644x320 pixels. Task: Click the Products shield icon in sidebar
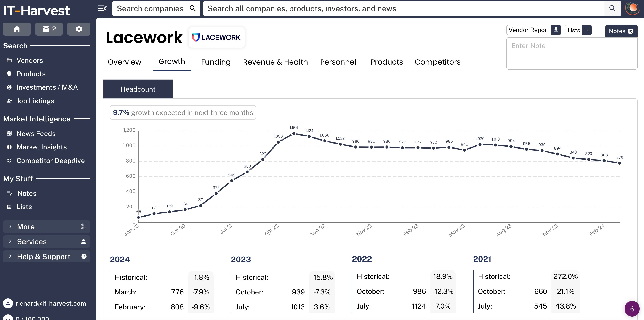click(9, 74)
